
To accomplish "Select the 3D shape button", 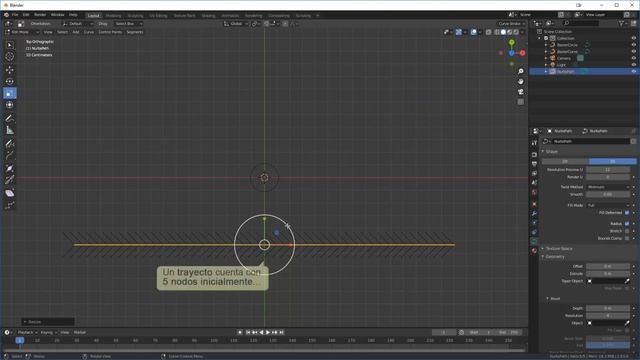I will [613, 162].
